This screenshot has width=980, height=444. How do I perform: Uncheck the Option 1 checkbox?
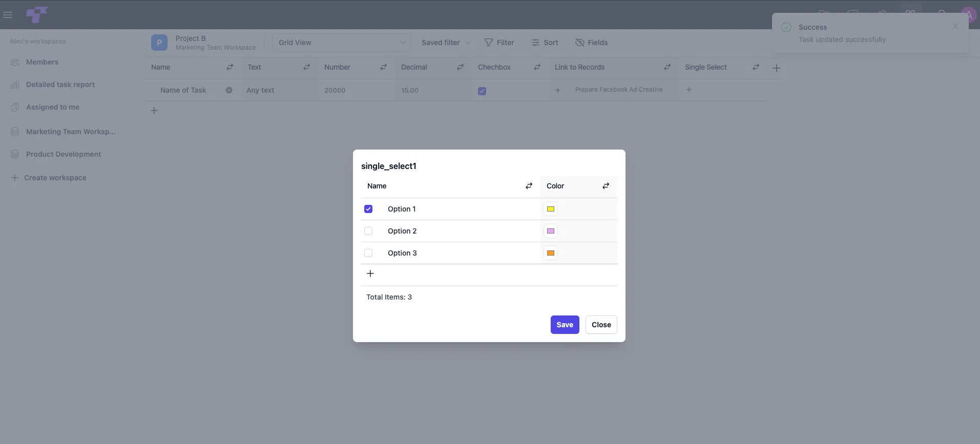pos(368,209)
